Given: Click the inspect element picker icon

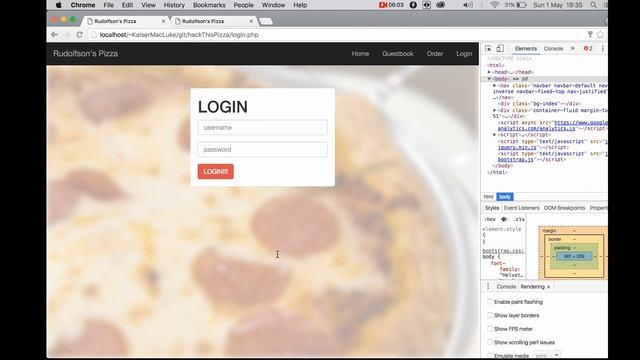Looking at the screenshot, I should pyautogui.click(x=488, y=49).
